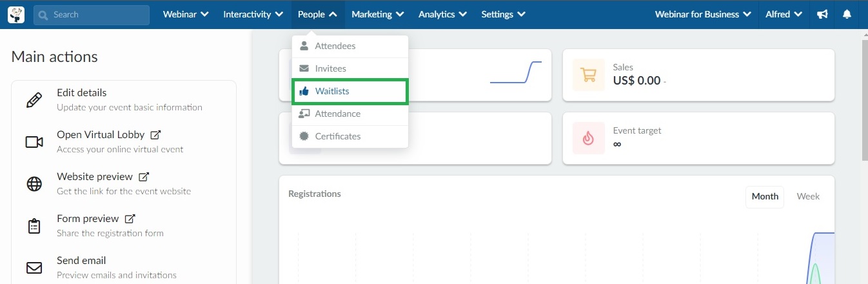Click external link icon beside Form preview
Viewport: 868px width, 284px height.
click(x=130, y=219)
